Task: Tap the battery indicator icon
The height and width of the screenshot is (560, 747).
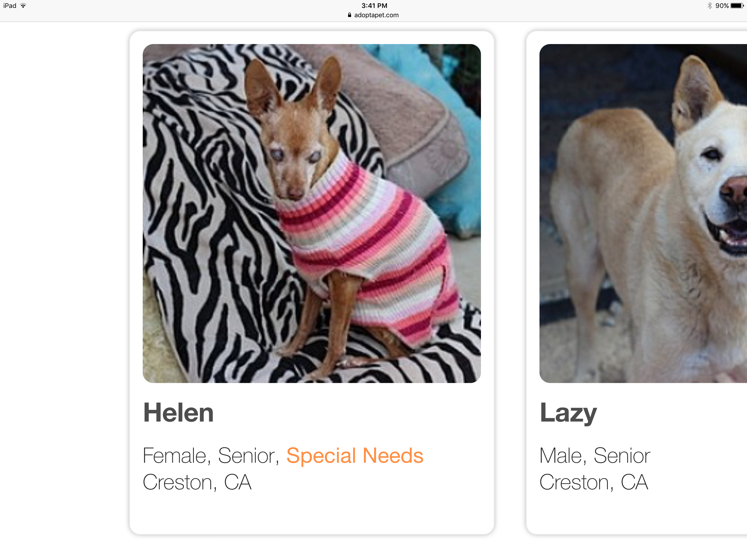Action: coord(737,6)
